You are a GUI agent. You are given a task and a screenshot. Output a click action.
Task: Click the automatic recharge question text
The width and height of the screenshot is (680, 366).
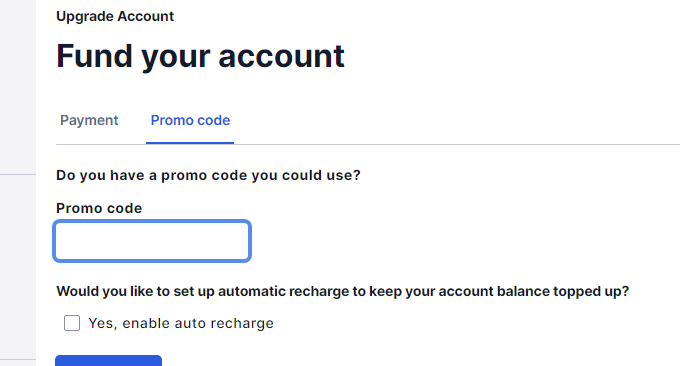343,291
